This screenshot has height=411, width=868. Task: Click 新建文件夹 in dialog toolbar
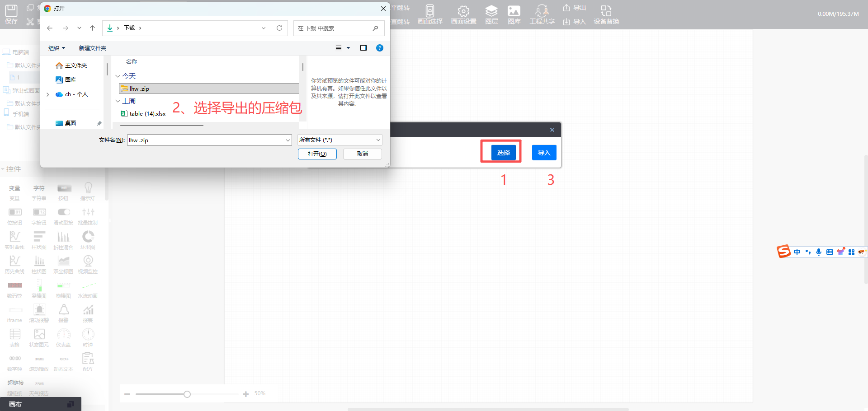pyautogui.click(x=93, y=48)
